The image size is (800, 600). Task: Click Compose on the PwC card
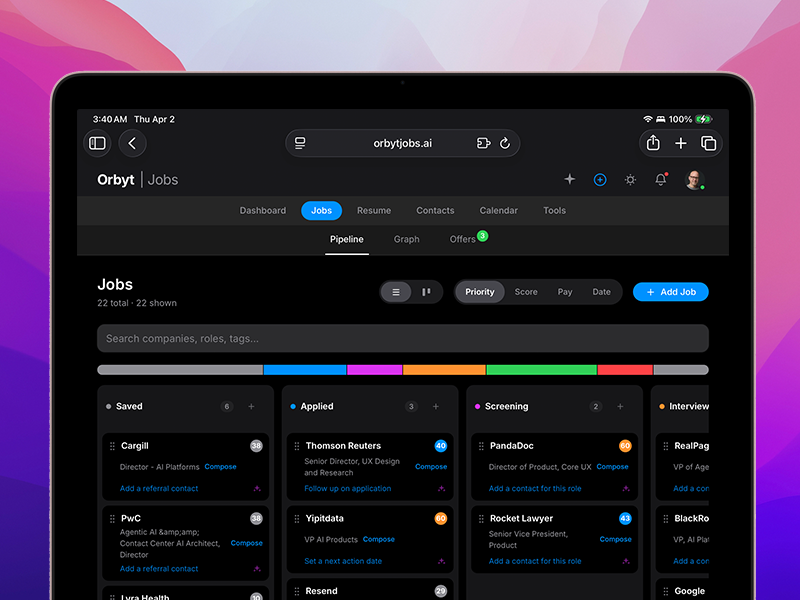tap(246, 543)
